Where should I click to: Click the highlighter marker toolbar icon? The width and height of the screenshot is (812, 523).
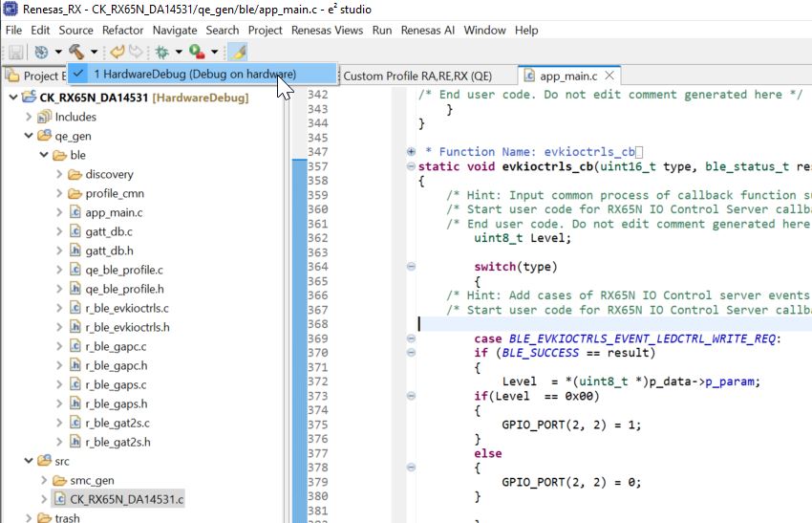pyautogui.click(x=238, y=52)
